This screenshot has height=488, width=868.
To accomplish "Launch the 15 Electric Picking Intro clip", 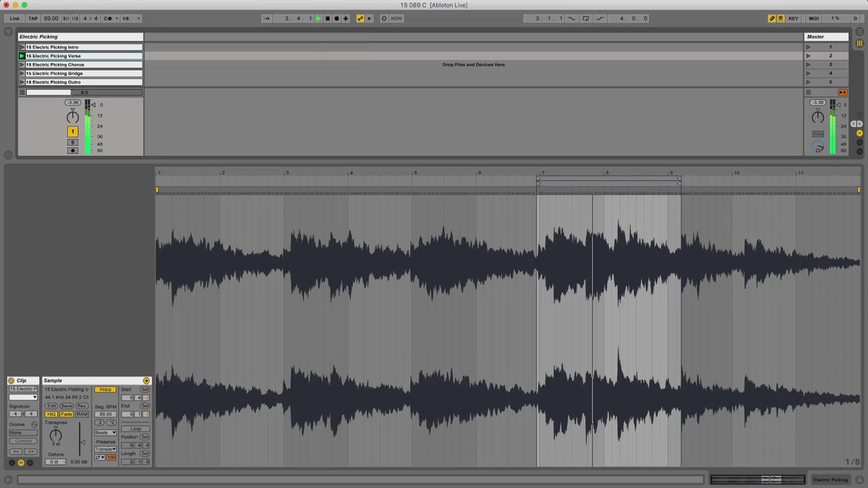I will pyautogui.click(x=22, y=47).
